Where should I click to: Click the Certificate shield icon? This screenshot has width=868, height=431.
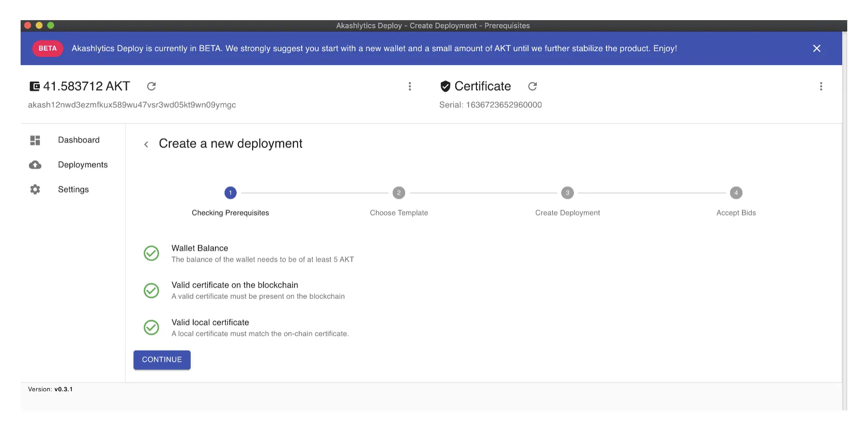(x=445, y=86)
